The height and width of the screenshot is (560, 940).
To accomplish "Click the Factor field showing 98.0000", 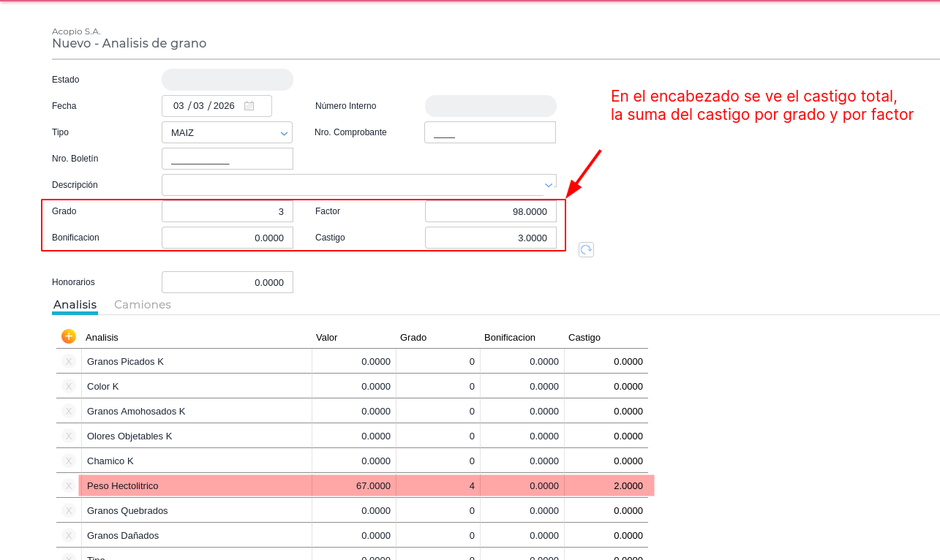I will (490, 211).
